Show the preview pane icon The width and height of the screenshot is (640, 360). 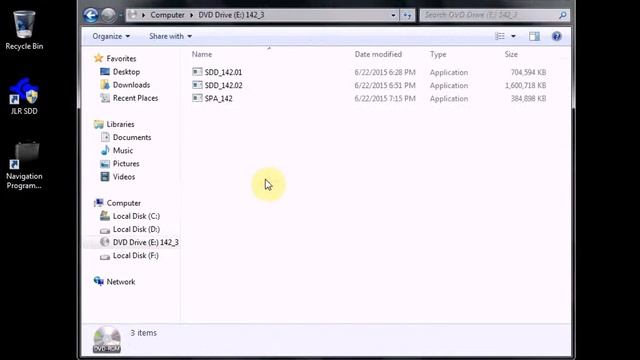click(534, 36)
